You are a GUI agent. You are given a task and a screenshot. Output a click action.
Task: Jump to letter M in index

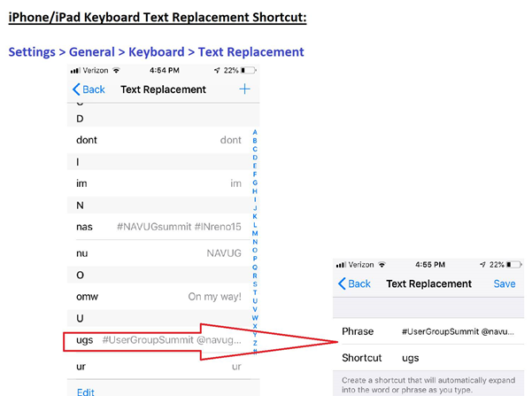click(x=255, y=233)
